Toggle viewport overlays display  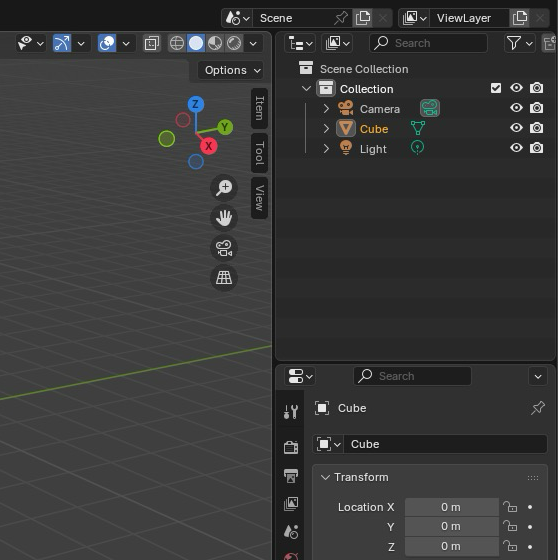(107, 44)
